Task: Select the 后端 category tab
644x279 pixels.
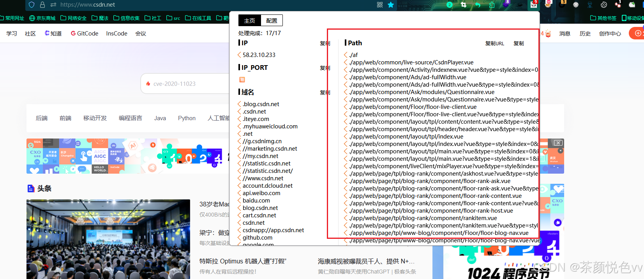Action: (x=42, y=118)
